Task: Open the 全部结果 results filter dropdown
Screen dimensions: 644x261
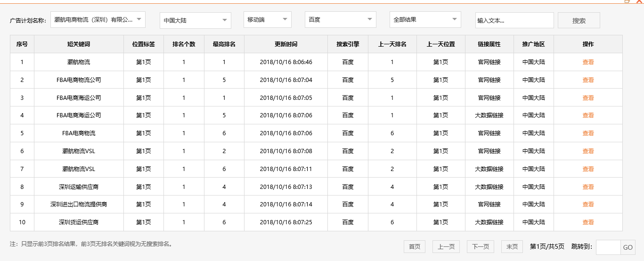Action: pyautogui.click(x=425, y=20)
